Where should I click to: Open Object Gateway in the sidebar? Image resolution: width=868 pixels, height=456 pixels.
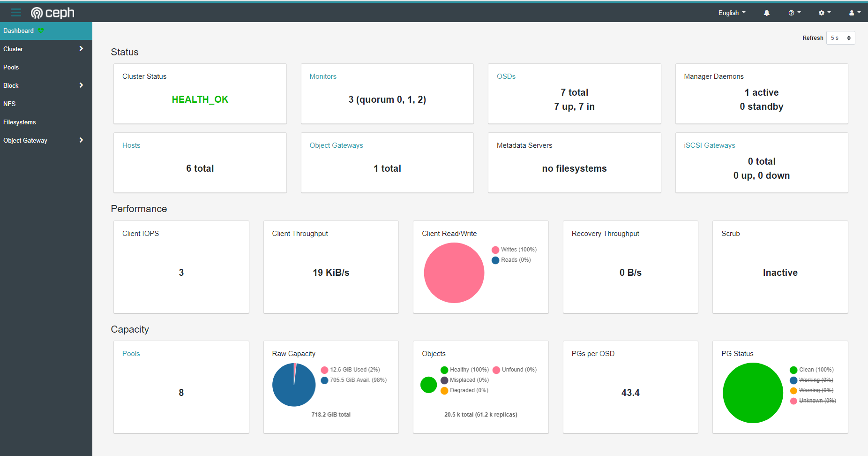(x=46, y=140)
